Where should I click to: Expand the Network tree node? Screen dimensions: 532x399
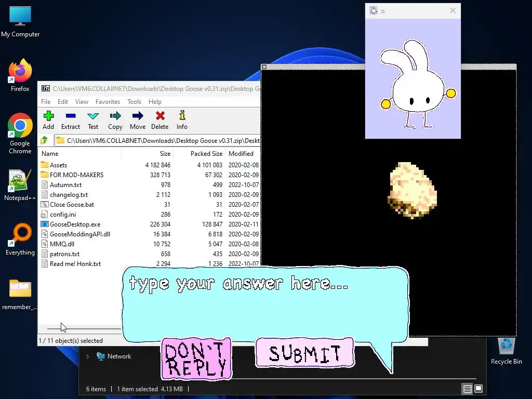[87, 356]
